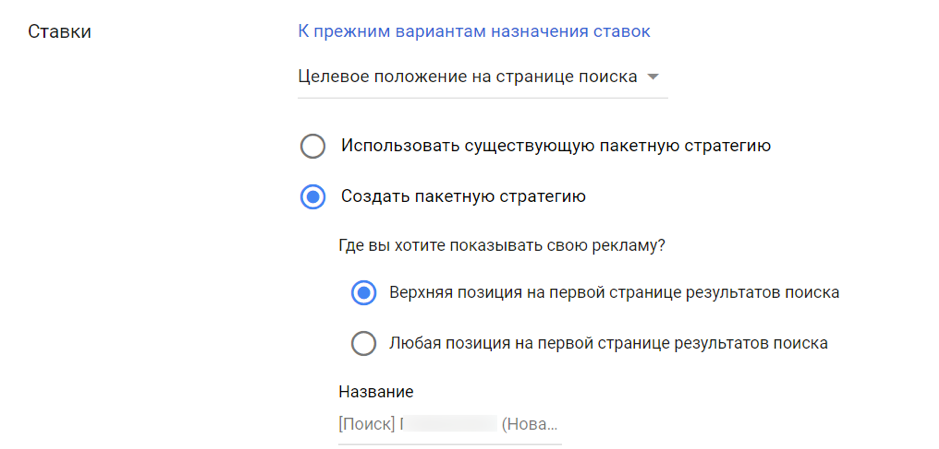Viewport: 939px width, 449px height.
Task: Click the "Название" field label
Action: click(x=376, y=392)
